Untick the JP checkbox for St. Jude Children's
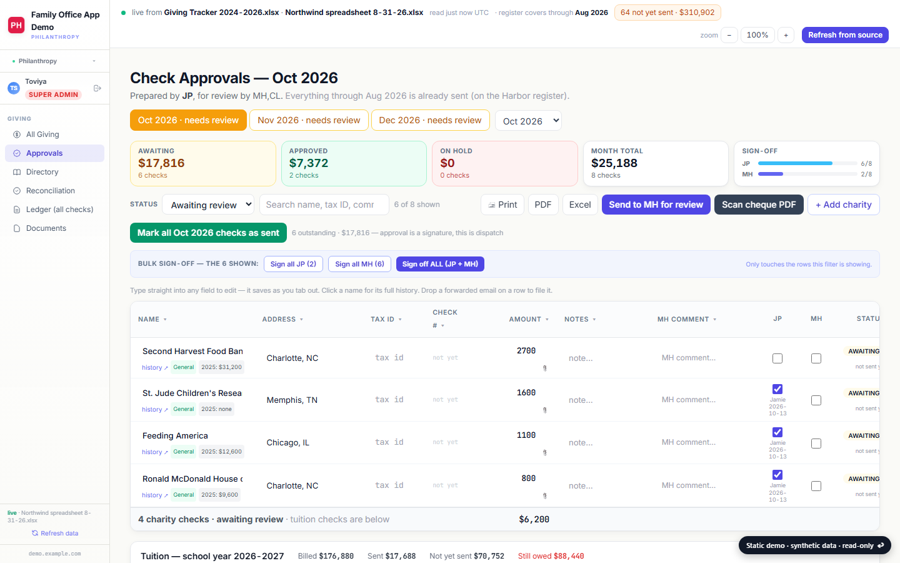This screenshot has width=900, height=563. 777,389
